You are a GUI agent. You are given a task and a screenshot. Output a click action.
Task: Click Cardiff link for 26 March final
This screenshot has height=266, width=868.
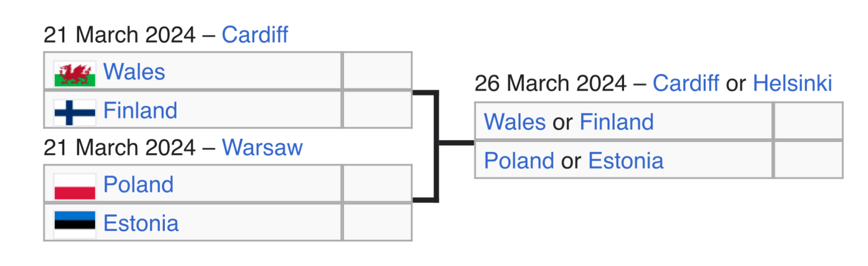point(686,84)
